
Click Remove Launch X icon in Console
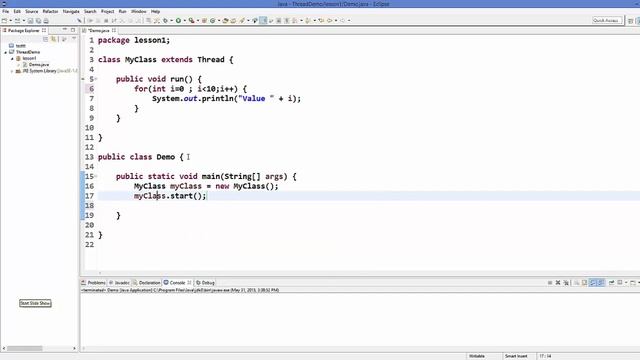pyautogui.click(x=558, y=282)
